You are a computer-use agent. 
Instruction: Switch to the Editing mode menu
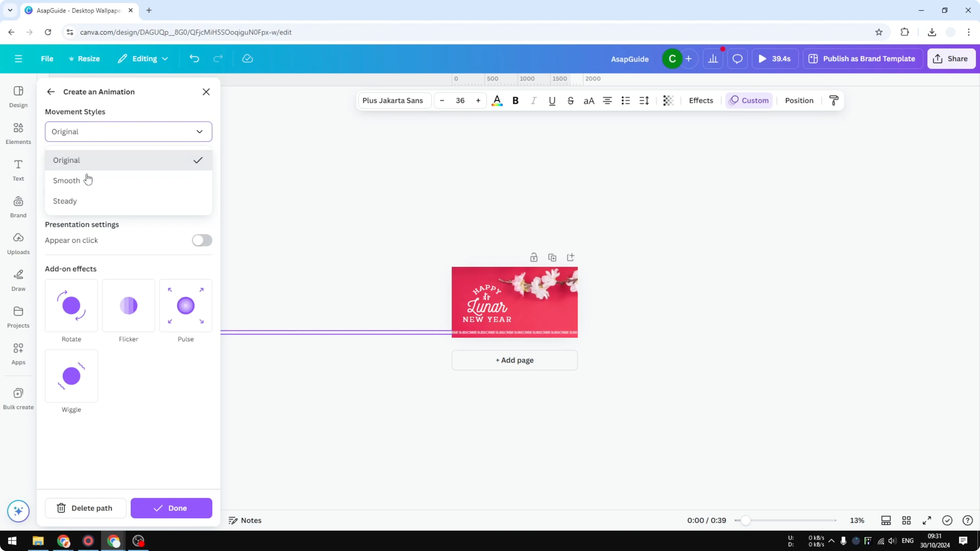[x=143, y=58]
